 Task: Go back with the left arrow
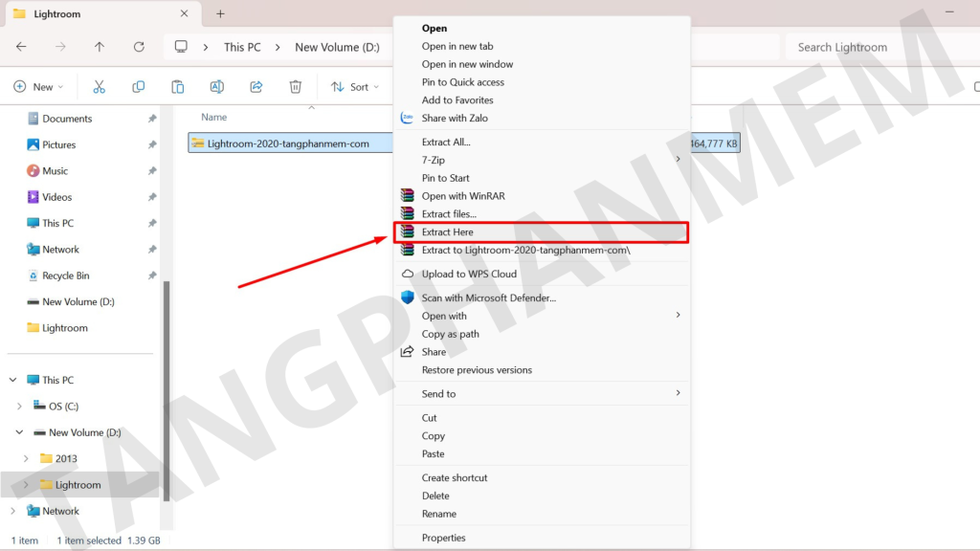tap(21, 47)
